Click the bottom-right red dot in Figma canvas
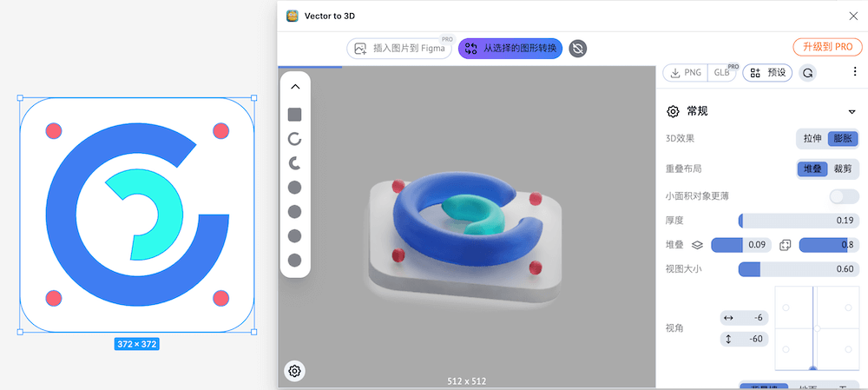The image size is (868, 390). point(220,298)
